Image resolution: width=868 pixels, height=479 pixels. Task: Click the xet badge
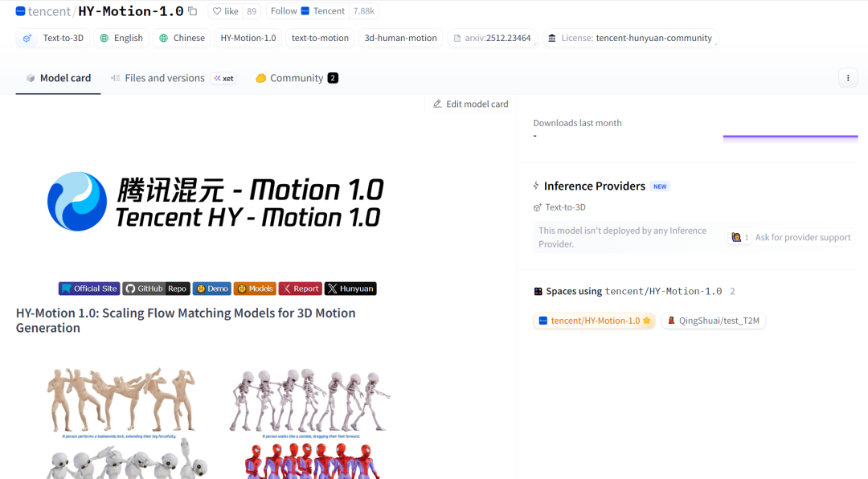point(223,78)
